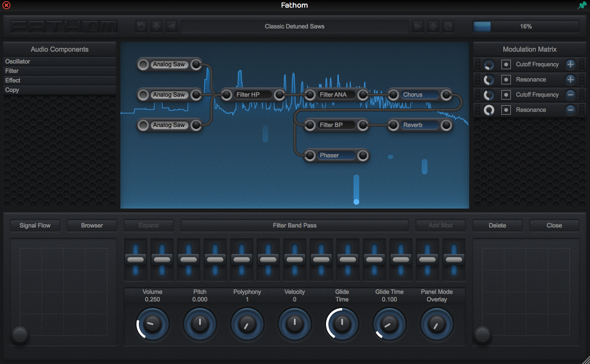Click the Reverb input port
The height and width of the screenshot is (364, 590).
(x=393, y=125)
